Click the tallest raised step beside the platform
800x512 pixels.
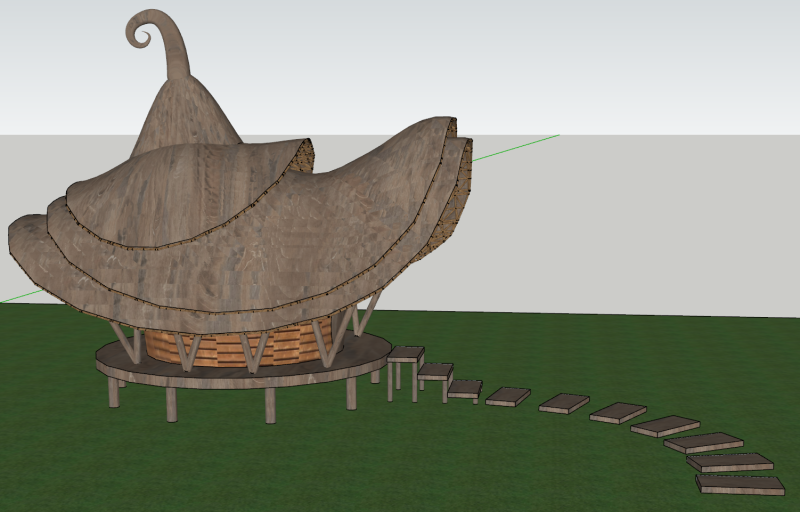pos(405,353)
